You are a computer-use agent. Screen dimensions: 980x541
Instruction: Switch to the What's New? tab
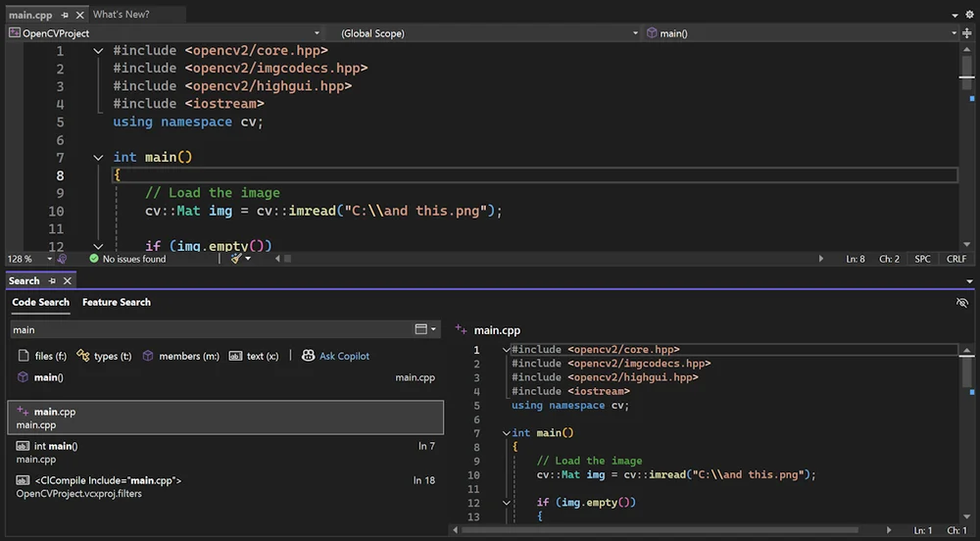[x=122, y=15]
